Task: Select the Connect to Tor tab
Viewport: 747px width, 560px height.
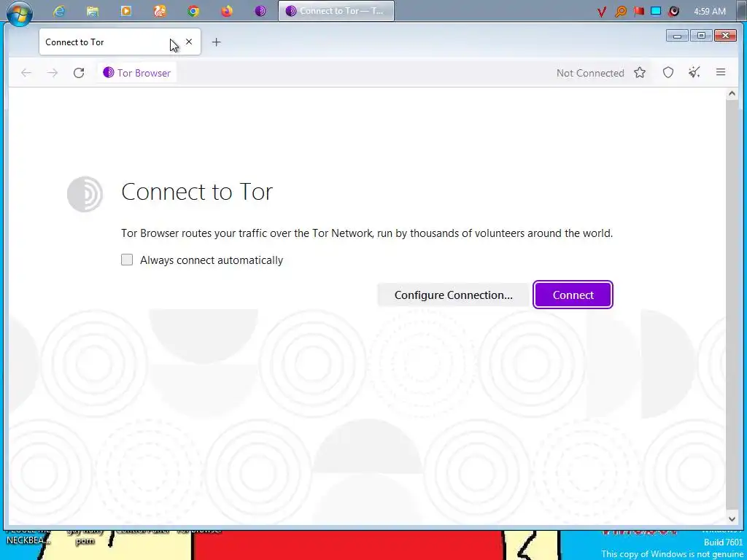Action: click(x=120, y=42)
